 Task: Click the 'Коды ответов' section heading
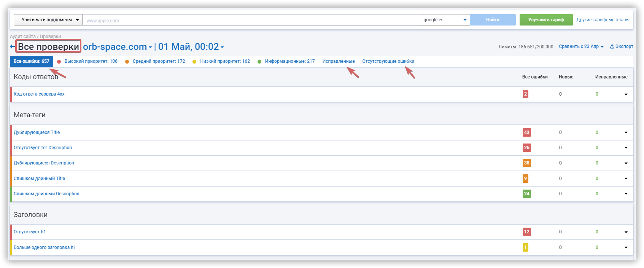point(36,77)
